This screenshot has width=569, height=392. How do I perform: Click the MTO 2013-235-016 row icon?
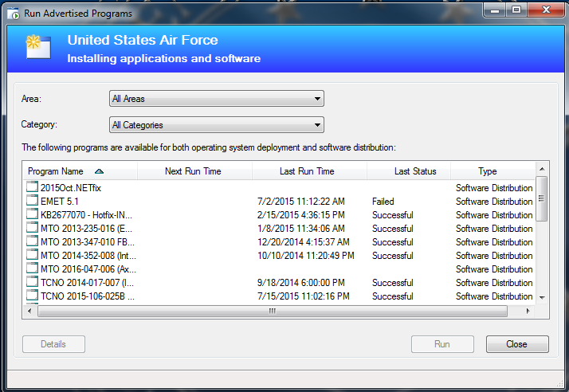(32, 229)
